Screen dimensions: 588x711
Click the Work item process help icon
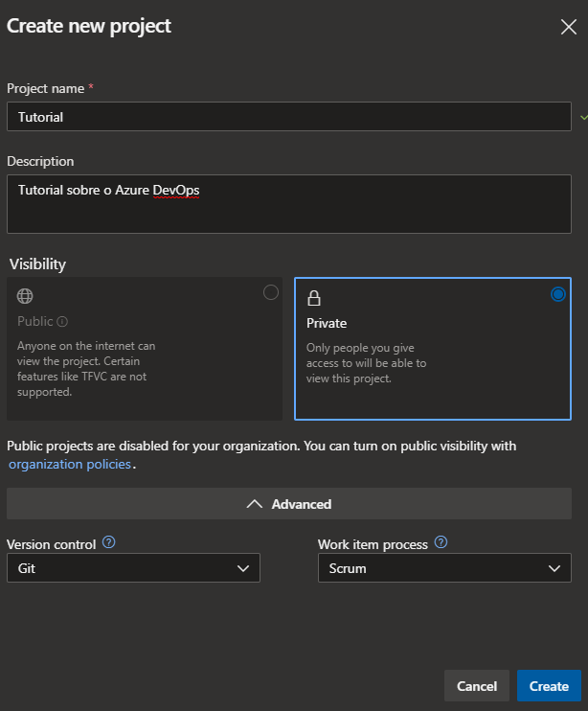[441, 541]
